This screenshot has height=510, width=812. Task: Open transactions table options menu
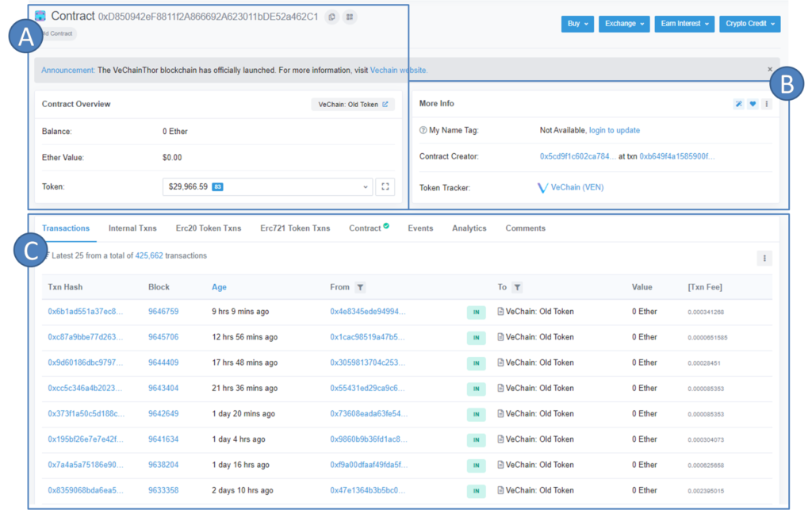coord(764,258)
